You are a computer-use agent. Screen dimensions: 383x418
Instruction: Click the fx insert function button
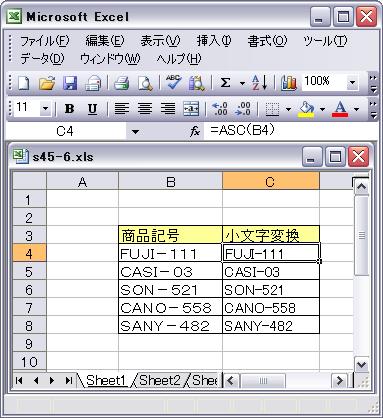[195, 132]
